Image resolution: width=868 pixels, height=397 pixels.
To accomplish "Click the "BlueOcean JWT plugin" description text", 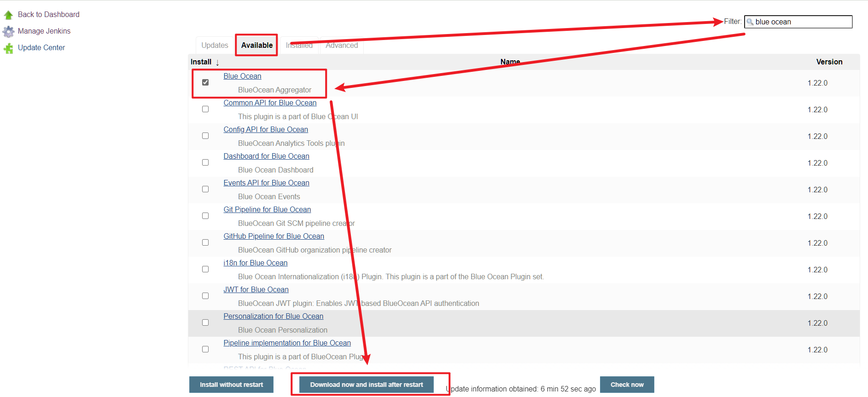I will pos(358,304).
